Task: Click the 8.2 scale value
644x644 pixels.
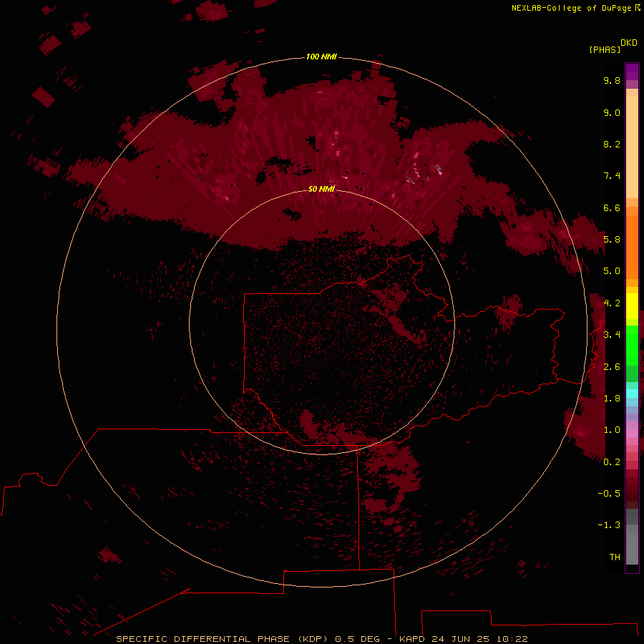Action: point(612,144)
